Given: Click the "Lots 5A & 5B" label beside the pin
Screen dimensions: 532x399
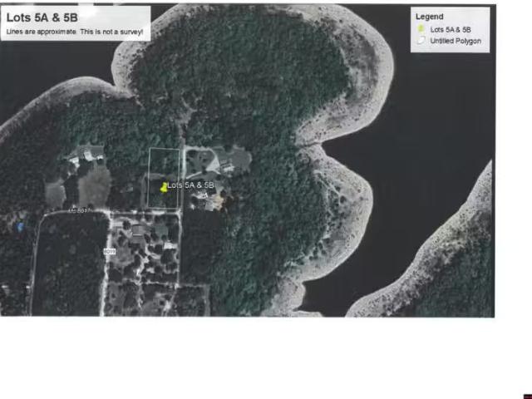Looking at the screenshot, I should [x=191, y=185].
